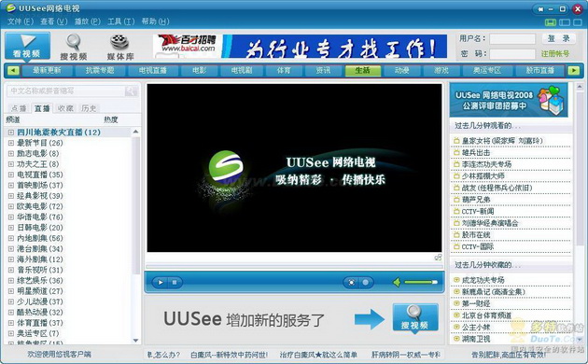Sort the channel list by 热度 column

111,119
